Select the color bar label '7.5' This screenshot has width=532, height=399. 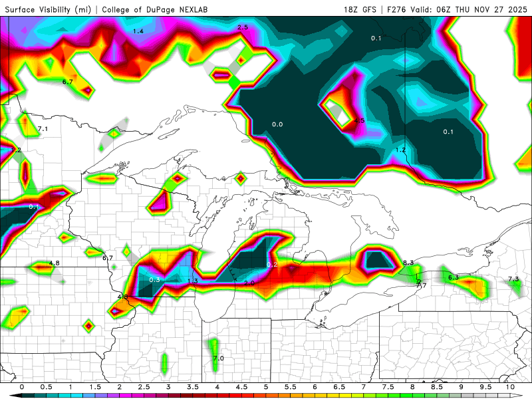point(388,387)
